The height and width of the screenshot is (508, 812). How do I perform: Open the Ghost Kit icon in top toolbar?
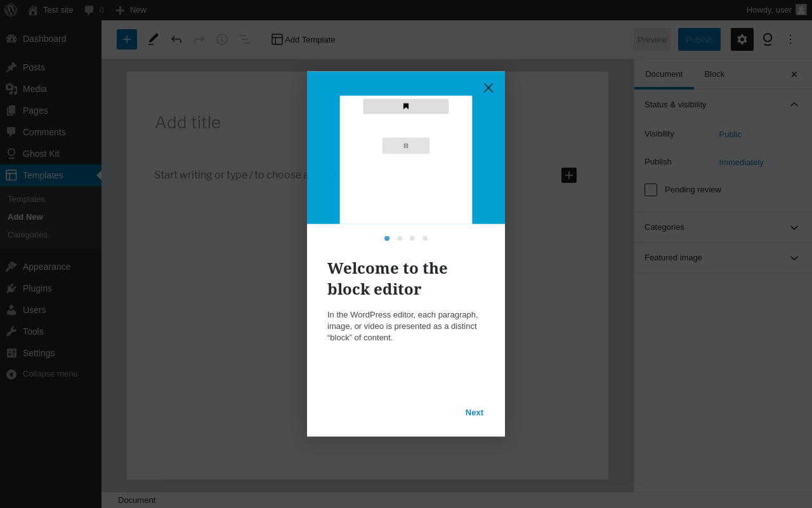(768, 39)
